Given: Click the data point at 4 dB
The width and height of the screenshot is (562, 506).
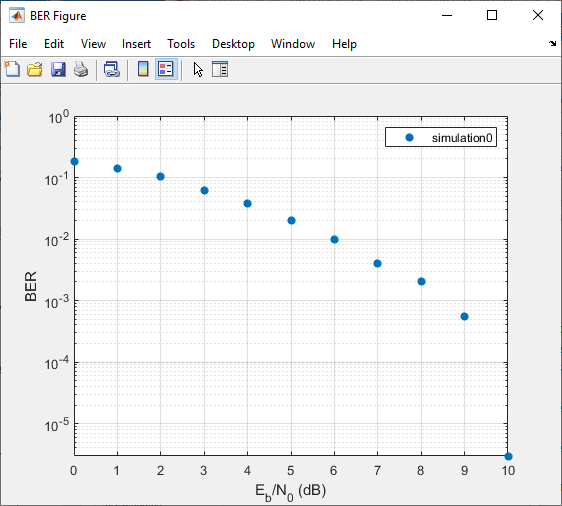Looking at the screenshot, I should tap(247, 204).
